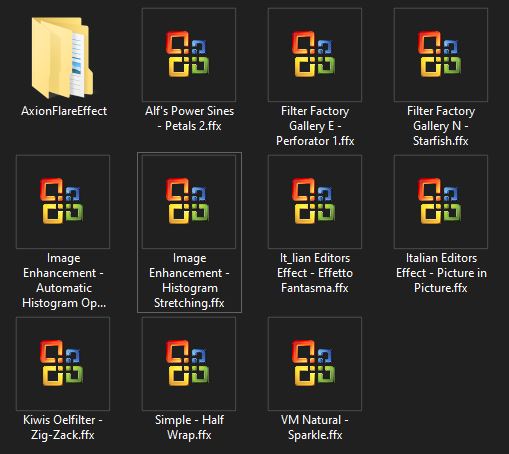Click Image Enhancement Histogram Stretching.ffx icon
509x454 pixels.
pyautogui.click(x=189, y=202)
